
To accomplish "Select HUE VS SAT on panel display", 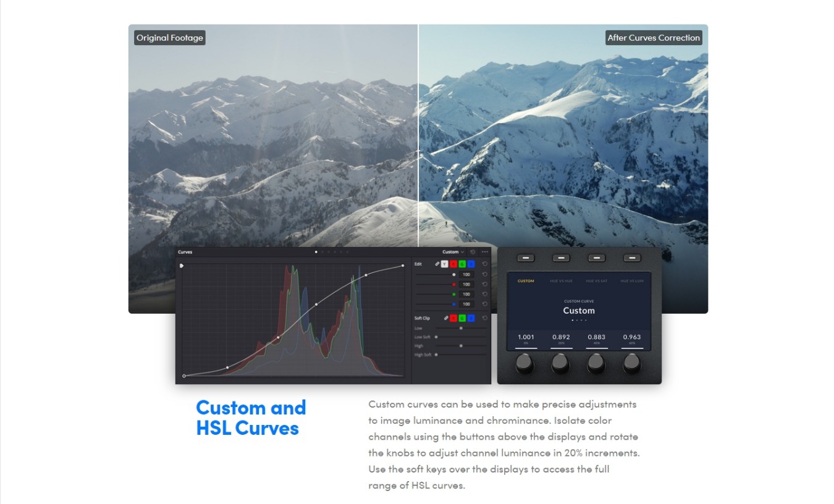I will pyautogui.click(x=597, y=281).
